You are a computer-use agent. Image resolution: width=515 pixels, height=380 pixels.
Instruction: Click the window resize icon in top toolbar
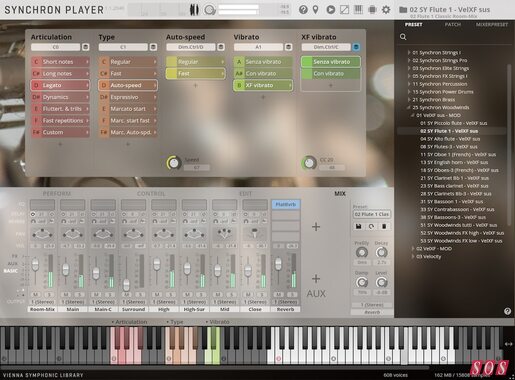(x=344, y=10)
